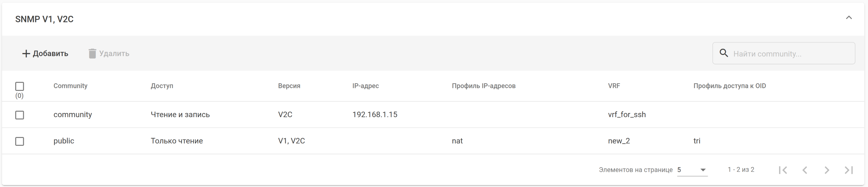The height and width of the screenshot is (187, 868).
Task: Click the search magnifier icon
Action: tap(723, 53)
